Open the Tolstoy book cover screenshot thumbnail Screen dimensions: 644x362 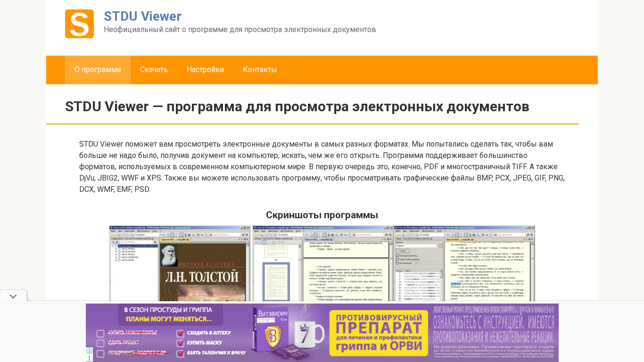(x=180, y=263)
